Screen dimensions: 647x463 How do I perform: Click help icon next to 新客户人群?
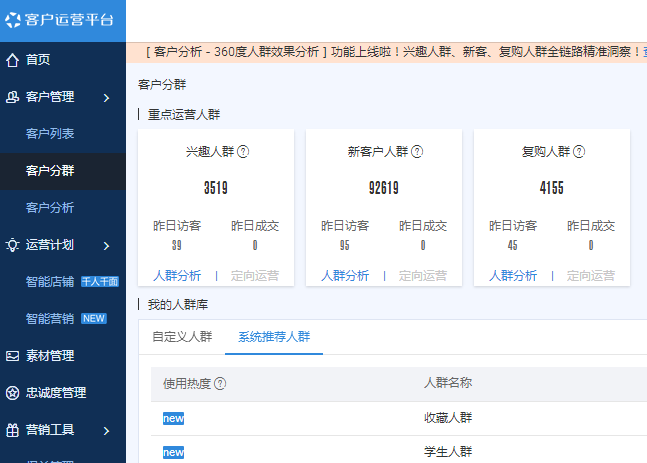(417, 152)
